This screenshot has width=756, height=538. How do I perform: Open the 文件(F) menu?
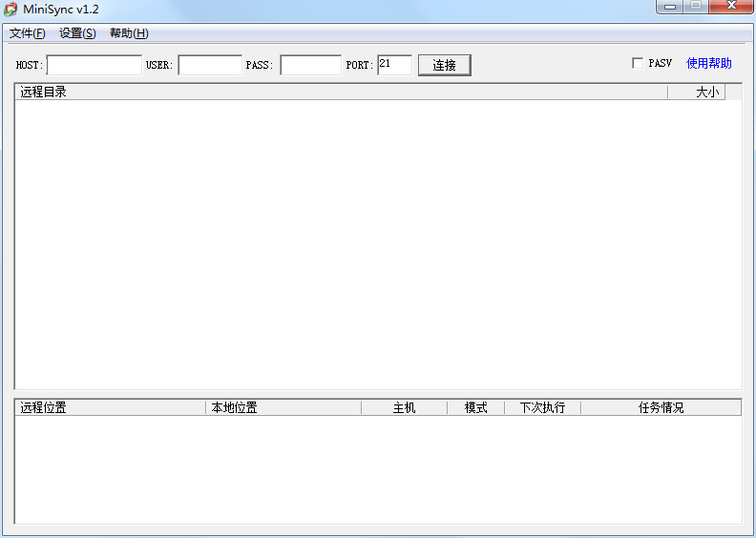click(x=27, y=33)
